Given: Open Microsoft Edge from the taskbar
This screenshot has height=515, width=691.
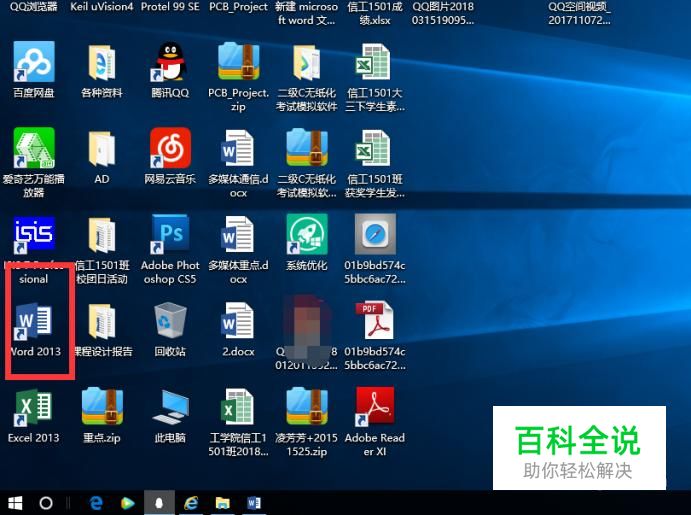Looking at the screenshot, I should tap(97, 502).
